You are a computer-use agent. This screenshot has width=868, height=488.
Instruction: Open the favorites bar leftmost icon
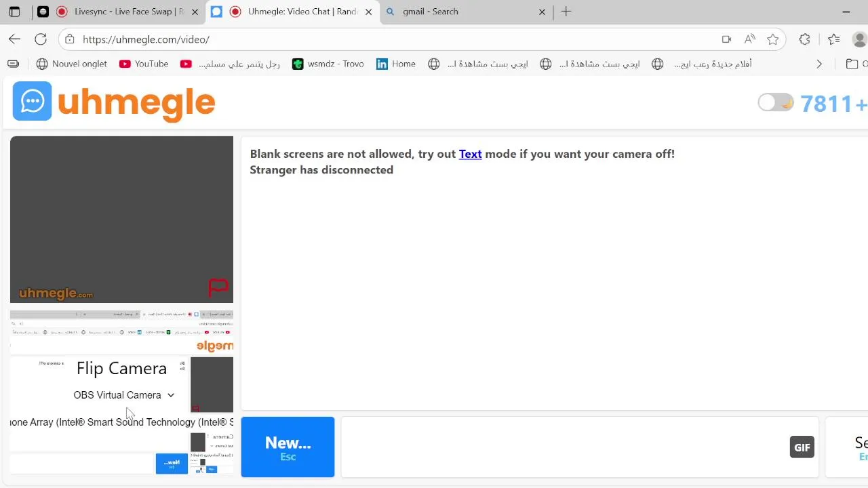13,64
